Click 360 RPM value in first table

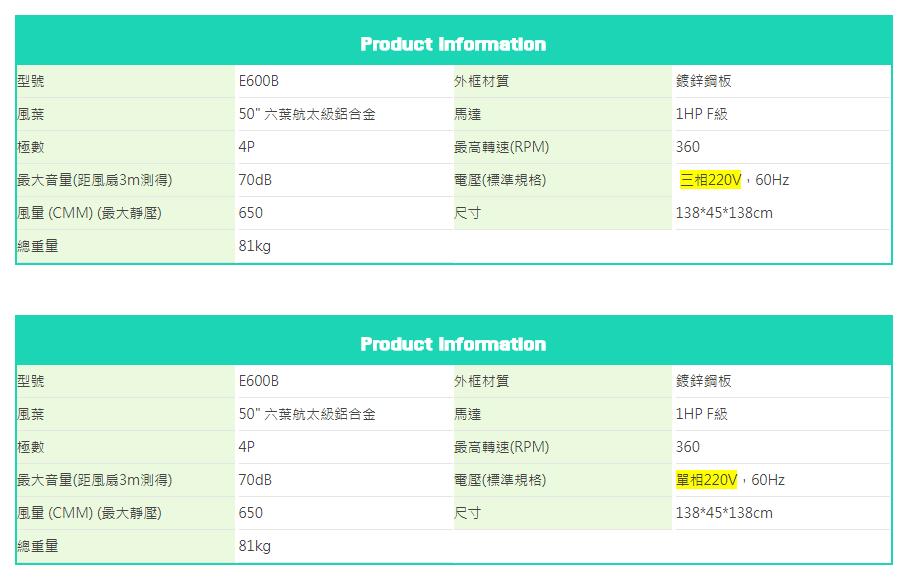pos(688,147)
